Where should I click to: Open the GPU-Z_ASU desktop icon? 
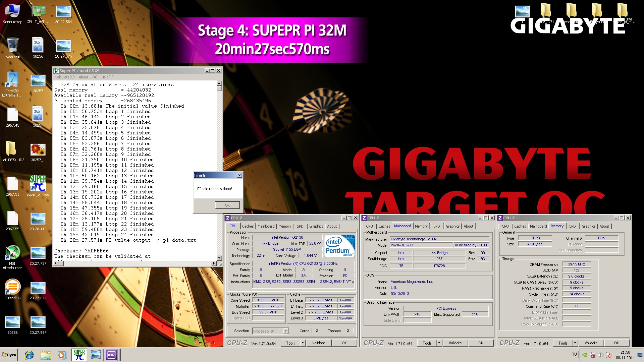[38, 13]
